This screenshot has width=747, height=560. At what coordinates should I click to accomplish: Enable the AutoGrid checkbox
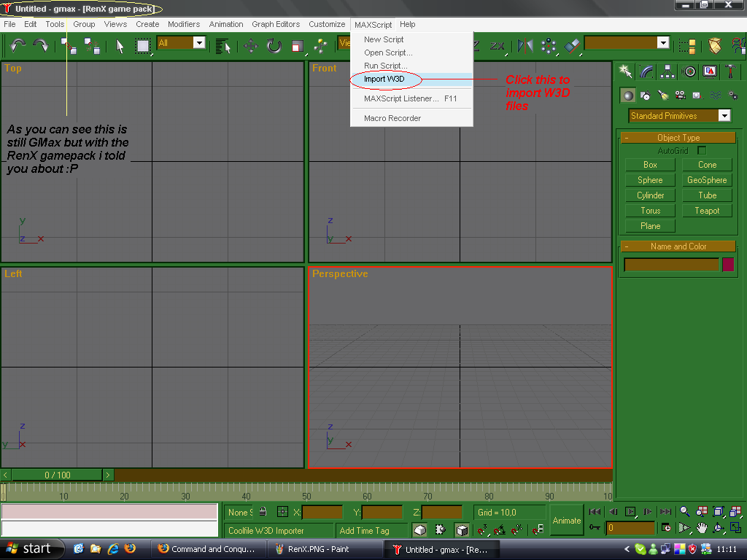(x=702, y=151)
